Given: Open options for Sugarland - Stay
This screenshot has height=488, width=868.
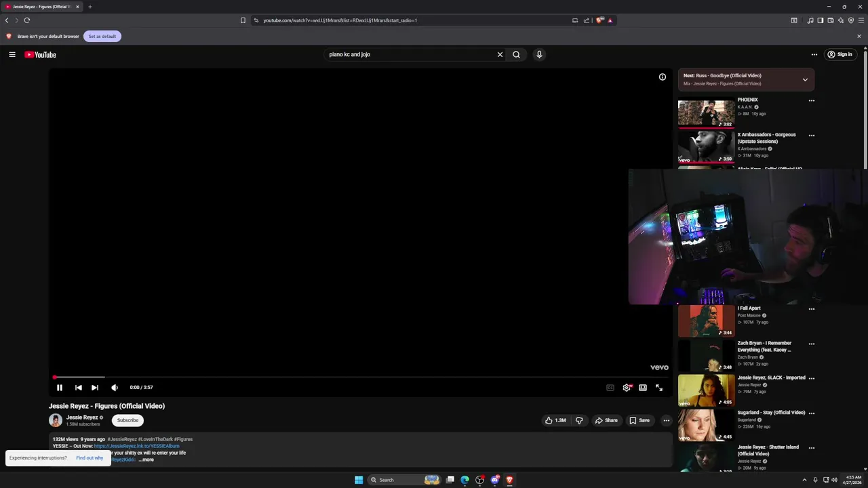Looking at the screenshot, I should coord(811,413).
